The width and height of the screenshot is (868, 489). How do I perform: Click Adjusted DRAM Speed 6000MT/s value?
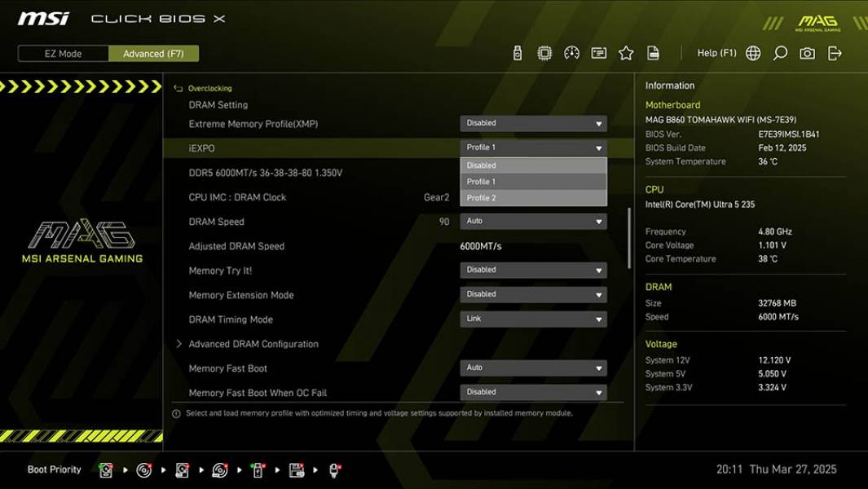pos(481,246)
